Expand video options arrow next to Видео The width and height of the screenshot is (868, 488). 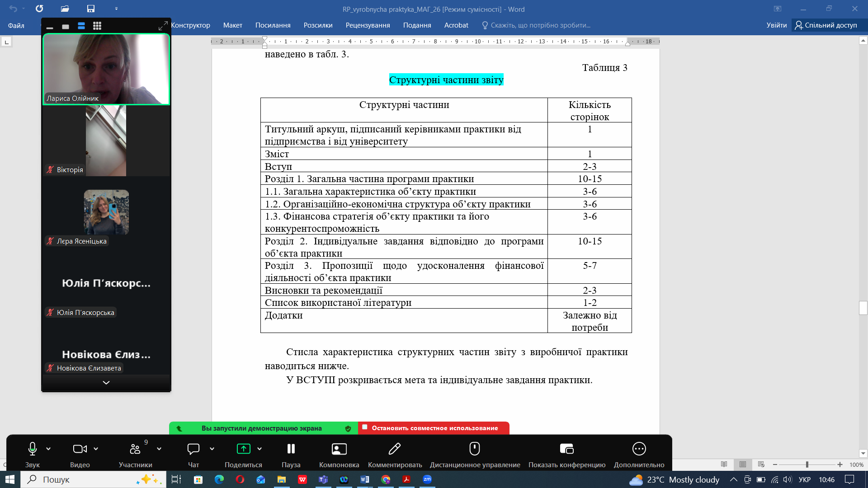96,449
